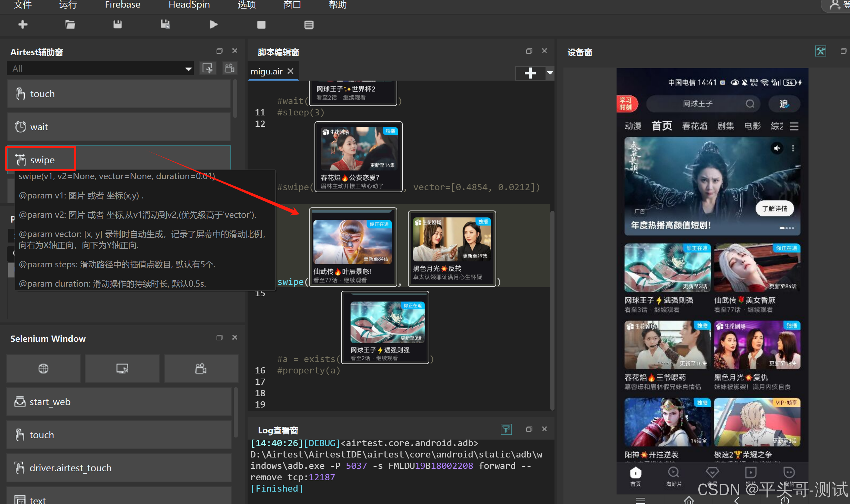Click the Save script floppy icon
850x504 pixels.
coord(118,24)
